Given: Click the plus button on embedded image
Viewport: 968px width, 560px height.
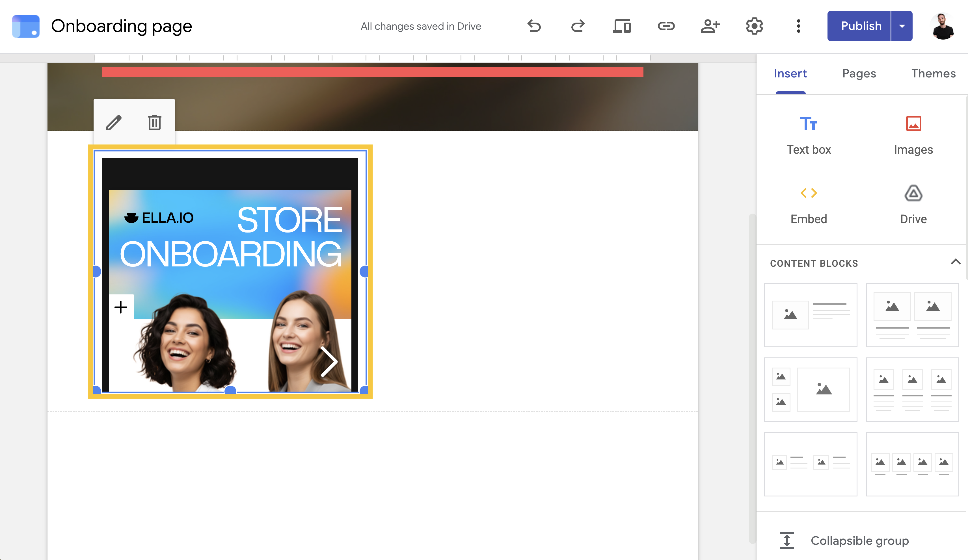Looking at the screenshot, I should pyautogui.click(x=121, y=307).
